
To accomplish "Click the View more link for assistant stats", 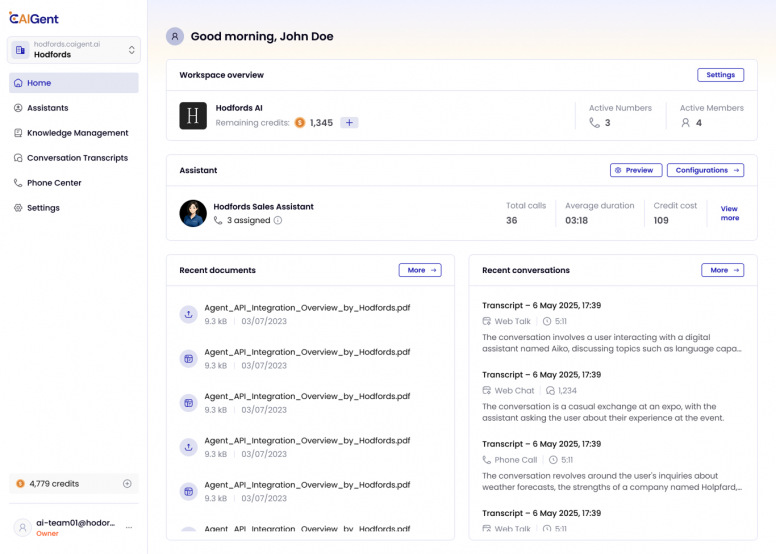I will click(730, 213).
